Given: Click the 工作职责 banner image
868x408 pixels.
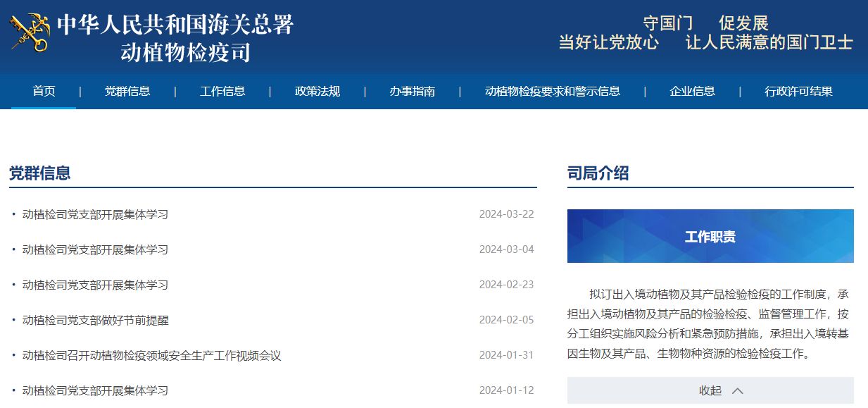Looking at the screenshot, I should pyautogui.click(x=710, y=236).
